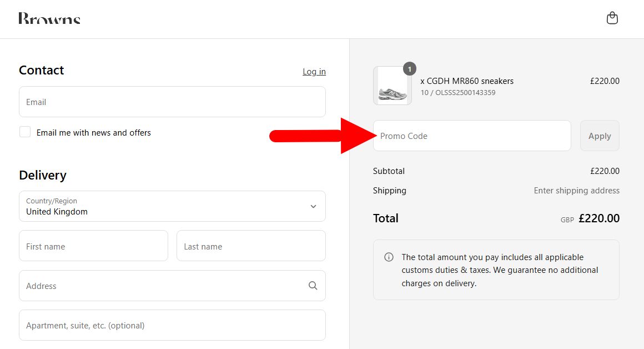Click the GBP £220.00 total amount
644x349 pixels.
point(598,218)
